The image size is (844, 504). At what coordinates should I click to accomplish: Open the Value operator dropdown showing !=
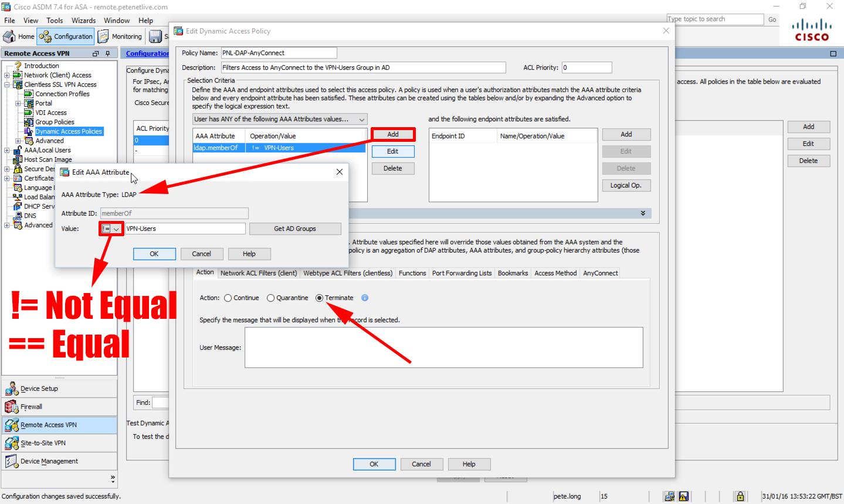pos(111,229)
